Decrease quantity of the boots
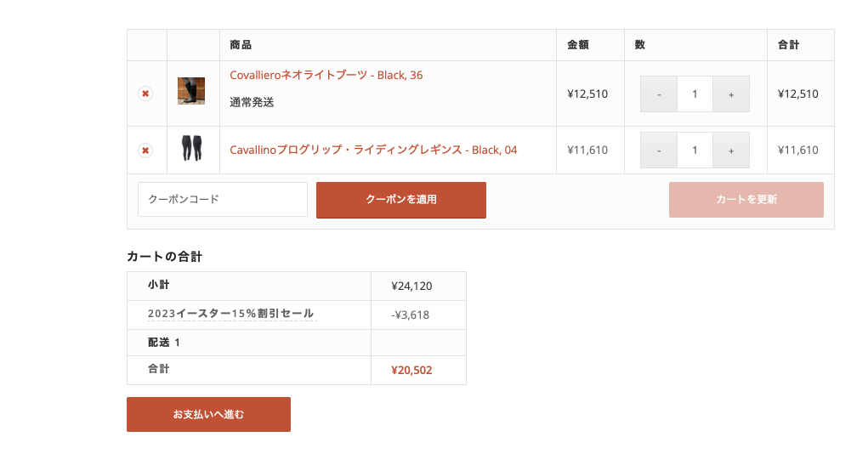The width and height of the screenshot is (868, 471). 659,94
